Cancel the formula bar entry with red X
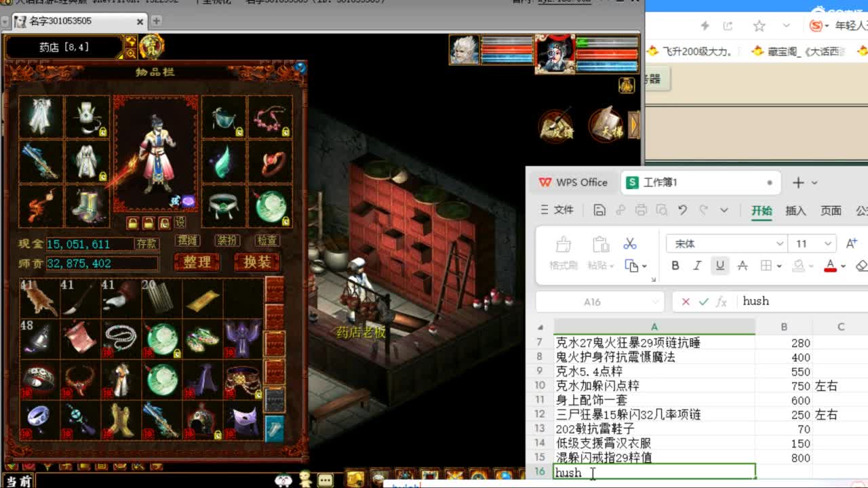This screenshot has width=868, height=488. click(686, 302)
